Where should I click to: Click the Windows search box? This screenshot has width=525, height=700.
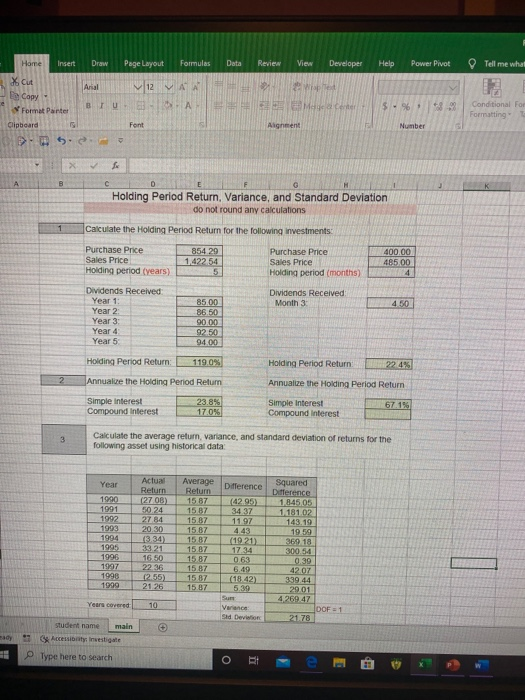coord(115,657)
